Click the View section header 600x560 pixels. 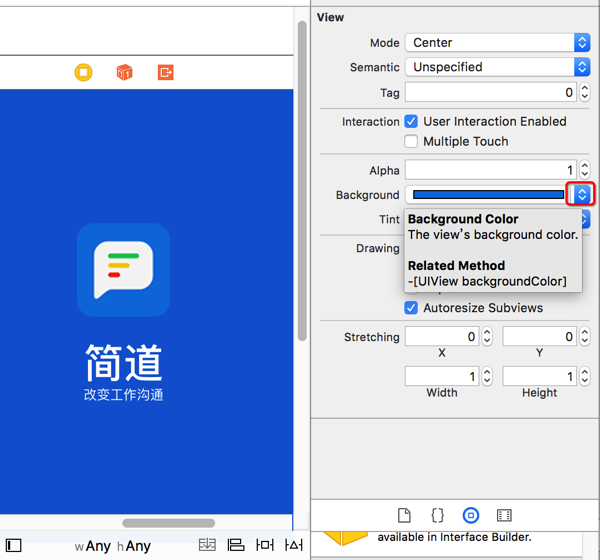pos(330,17)
